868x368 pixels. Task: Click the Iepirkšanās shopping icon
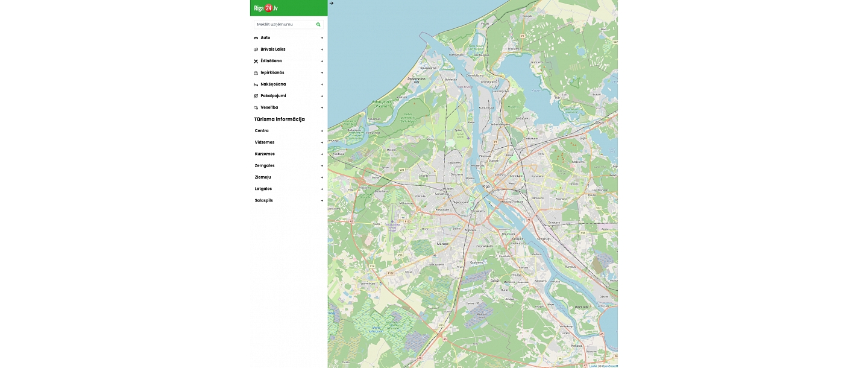[256, 72]
